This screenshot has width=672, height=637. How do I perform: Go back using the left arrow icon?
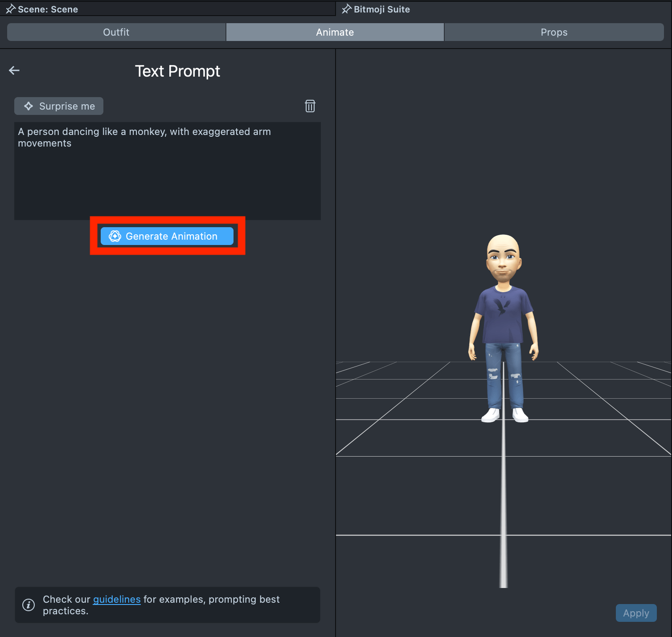click(14, 70)
